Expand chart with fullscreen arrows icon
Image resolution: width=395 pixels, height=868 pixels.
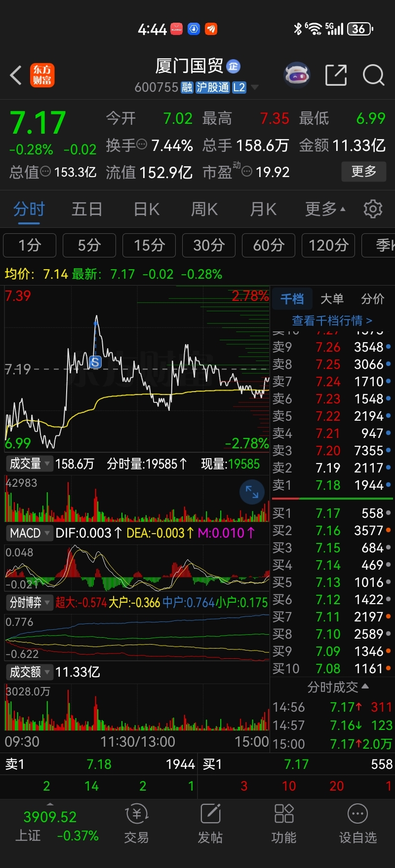[x=252, y=492]
